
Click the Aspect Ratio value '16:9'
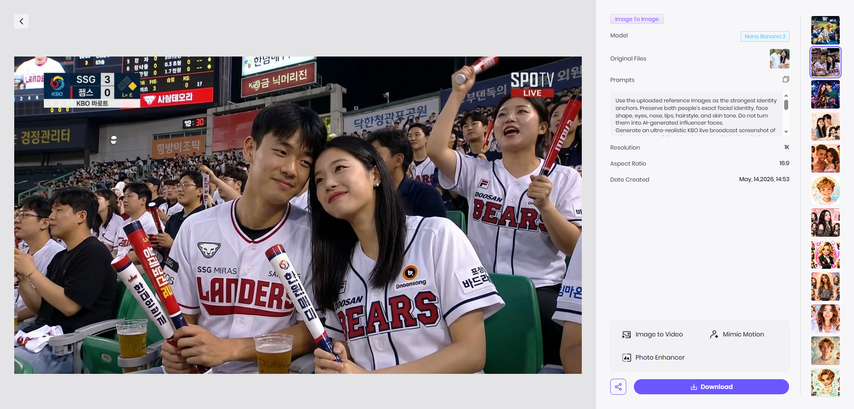tap(784, 163)
